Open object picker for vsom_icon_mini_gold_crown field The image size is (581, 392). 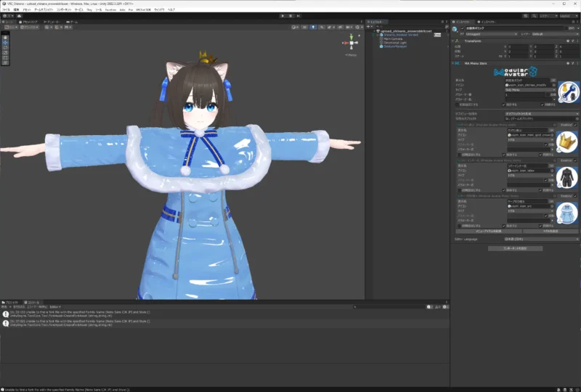[552, 135]
